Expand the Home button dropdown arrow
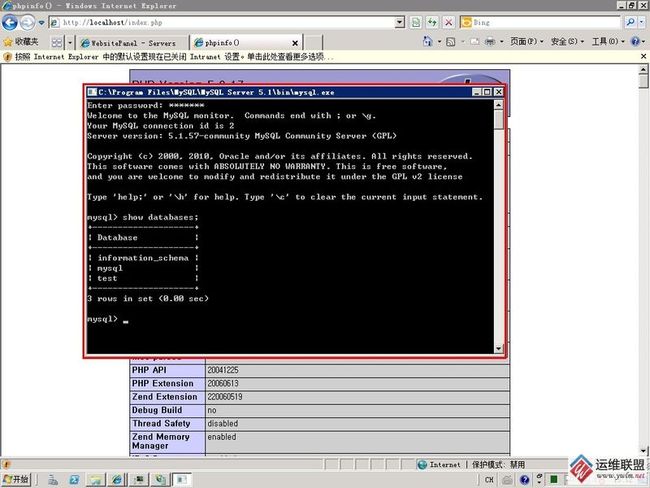650x488 pixels. click(439, 42)
